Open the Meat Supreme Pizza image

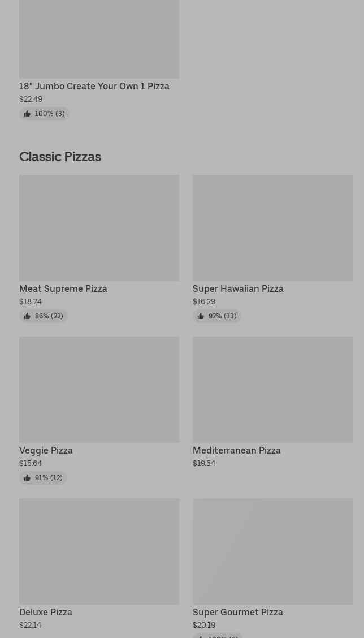(x=99, y=228)
